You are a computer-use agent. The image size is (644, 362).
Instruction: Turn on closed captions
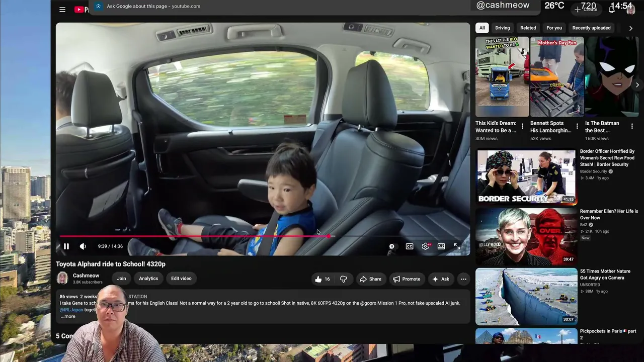click(x=410, y=246)
